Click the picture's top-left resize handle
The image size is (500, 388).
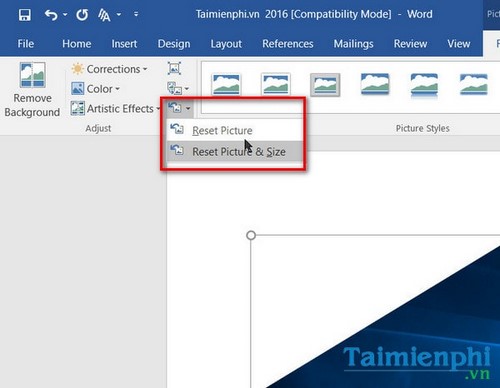(251, 235)
